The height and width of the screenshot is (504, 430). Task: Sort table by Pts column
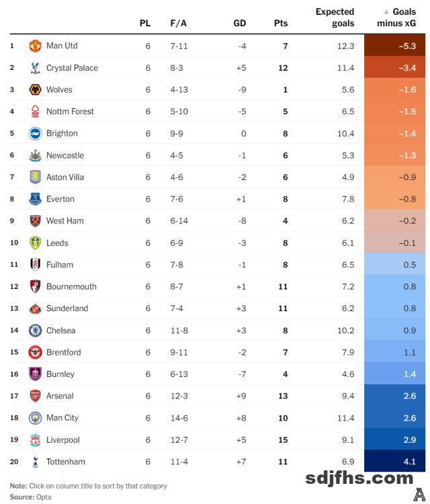coord(281,23)
